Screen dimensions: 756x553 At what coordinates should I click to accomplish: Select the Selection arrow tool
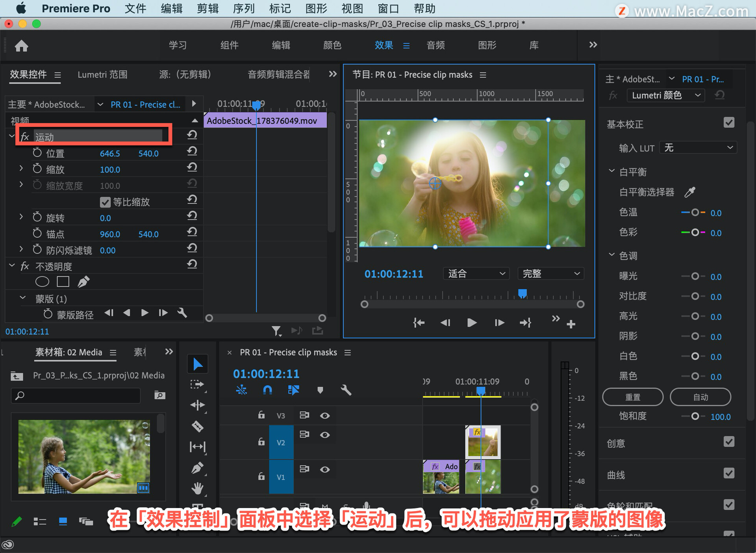tap(197, 364)
